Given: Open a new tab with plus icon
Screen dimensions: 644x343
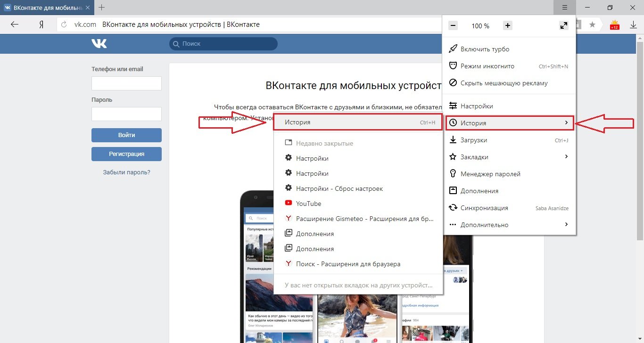Looking at the screenshot, I should tap(102, 7).
